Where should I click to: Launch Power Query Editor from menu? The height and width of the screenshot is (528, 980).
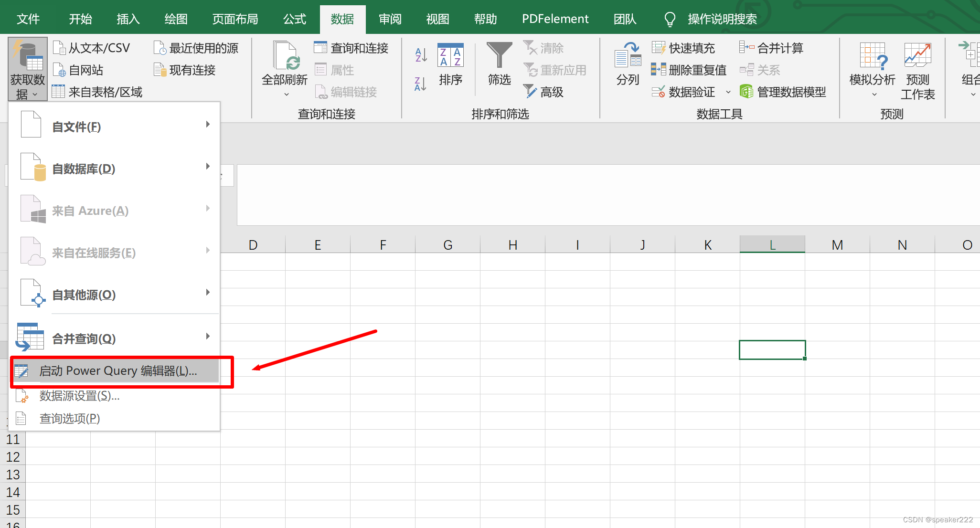[117, 371]
